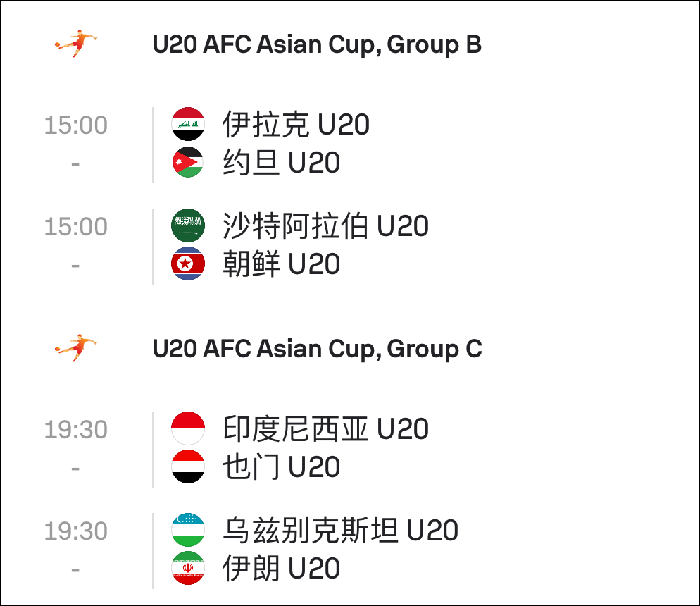The image size is (700, 606).
Task: Select team name 印度尼西亚 U20
Action: [325, 428]
